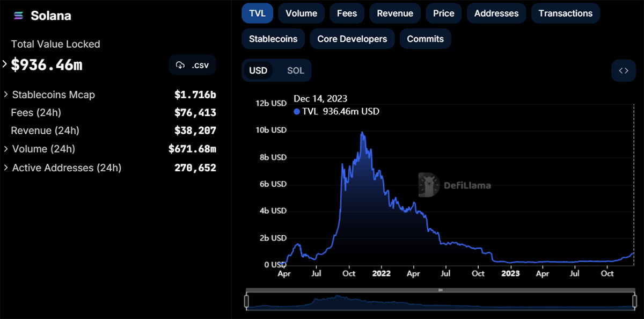Click the $936.46m total value
The image size is (644, 319).
point(47,65)
